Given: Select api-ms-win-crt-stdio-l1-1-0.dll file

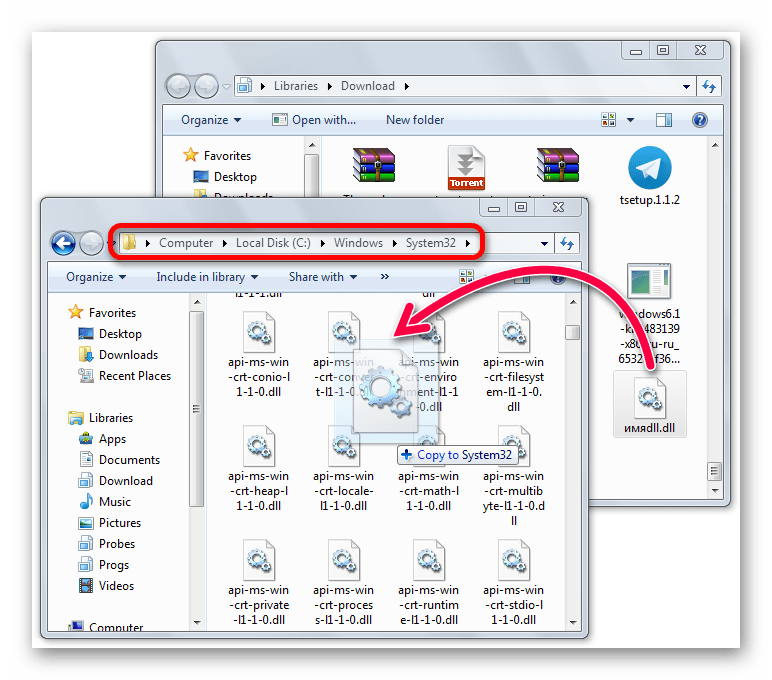Looking at the screenshot, I should (514, 583).
